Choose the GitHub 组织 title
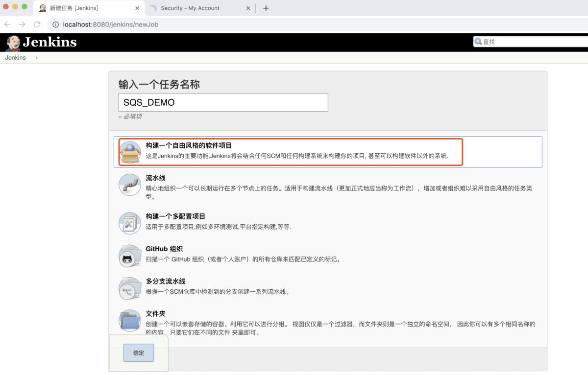Image resolution: width=588 pixels, height=375 pixels. pos(164,249)
